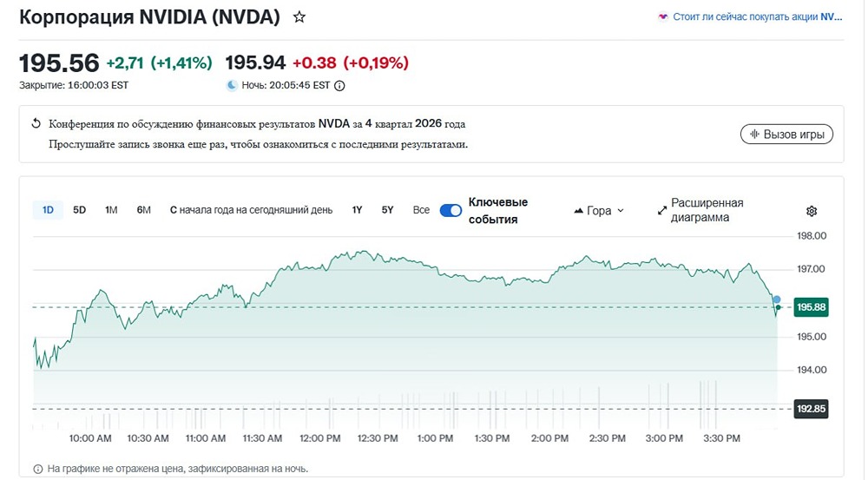Click the pink icon beside buy-NVDA link
Screen dimensions: 868x480
click(662, 16)
